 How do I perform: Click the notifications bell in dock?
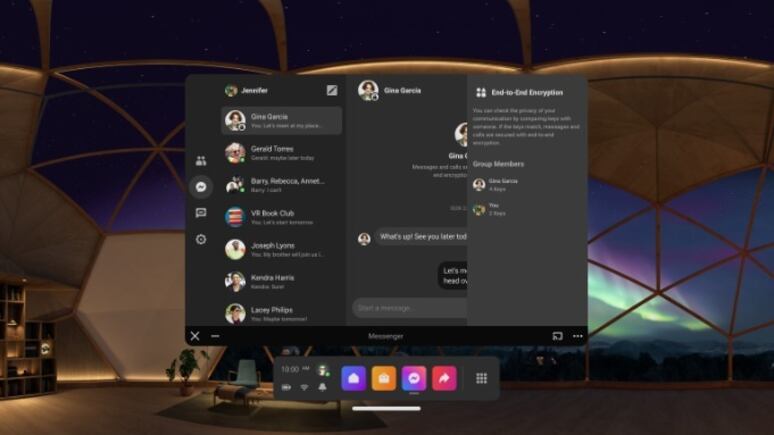(323, 386)
